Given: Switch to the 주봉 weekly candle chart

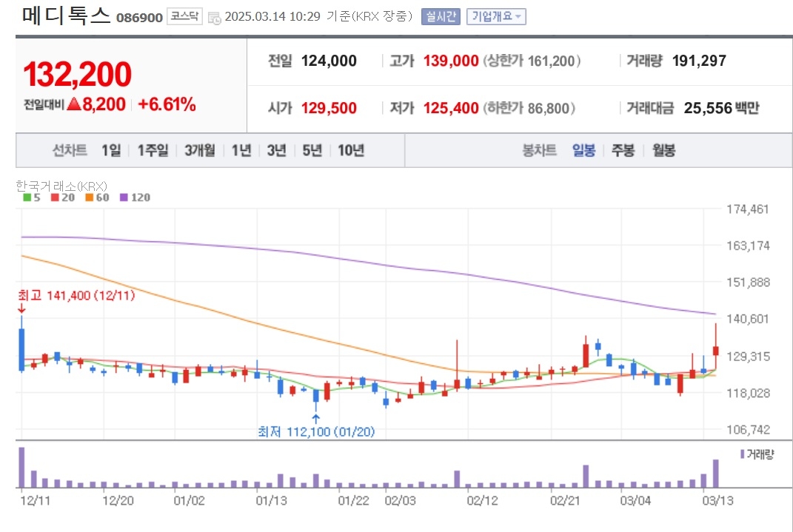Looking at the screenshot, I should [x=623, y=150].
